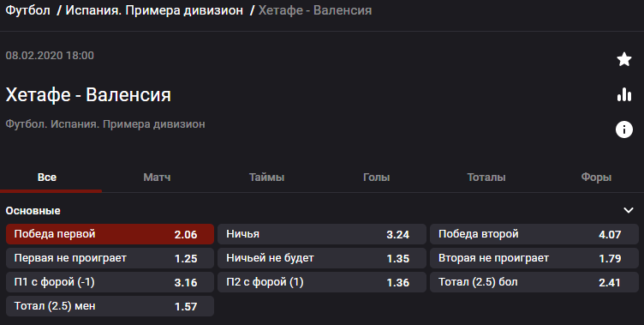Select П1 с форой (-1) odds
Image resolution: width=644 pixels, height=325 pixels.
pyautogui.click(x=110, y=282)
